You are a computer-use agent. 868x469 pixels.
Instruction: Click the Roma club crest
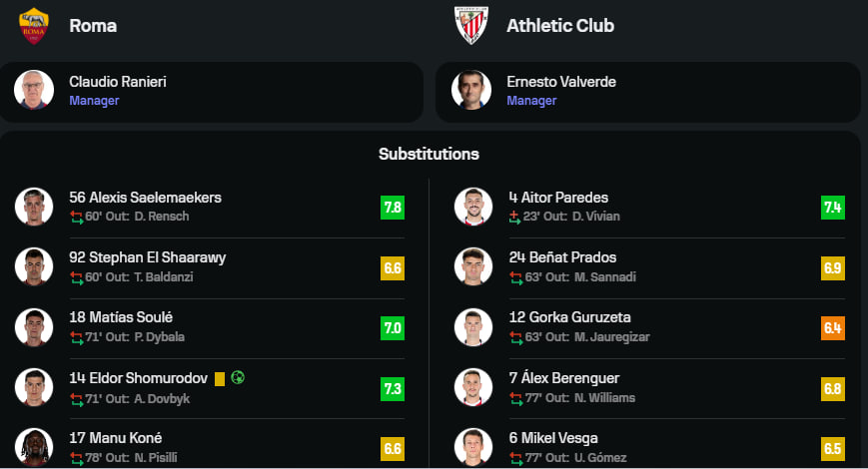(x=34, y=26)
